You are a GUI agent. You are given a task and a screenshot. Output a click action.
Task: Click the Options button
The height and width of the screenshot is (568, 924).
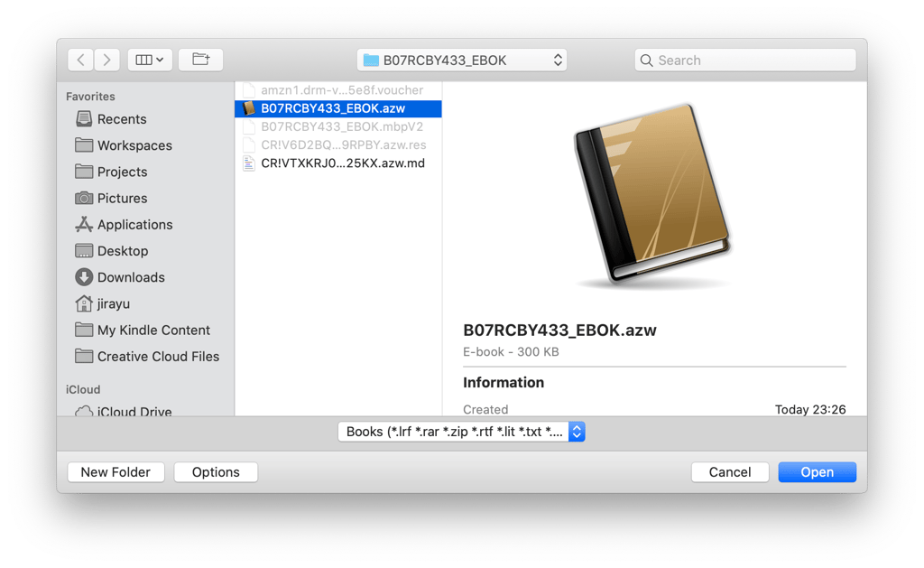tap(216, 472)
